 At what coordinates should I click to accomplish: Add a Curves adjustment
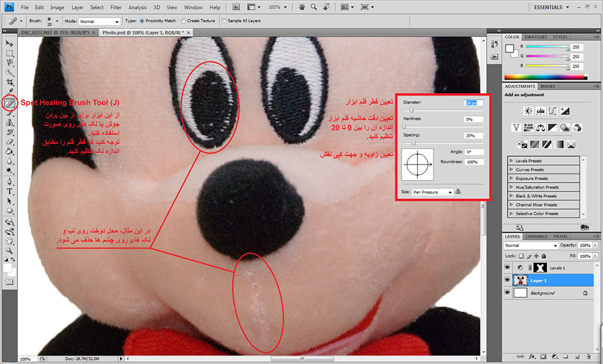coord(552,111)
